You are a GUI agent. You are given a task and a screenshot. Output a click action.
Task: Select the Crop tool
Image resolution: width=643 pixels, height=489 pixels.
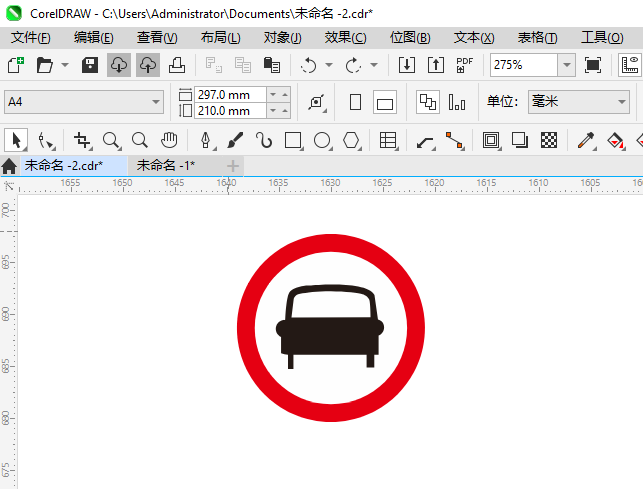coord(82,140)
